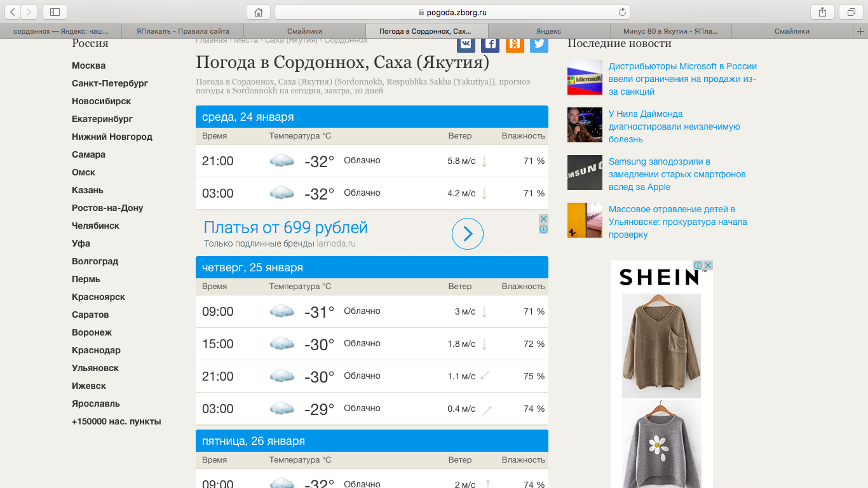
Task: Click the Samsung news thumbnail
Action: tap(585, 172)
